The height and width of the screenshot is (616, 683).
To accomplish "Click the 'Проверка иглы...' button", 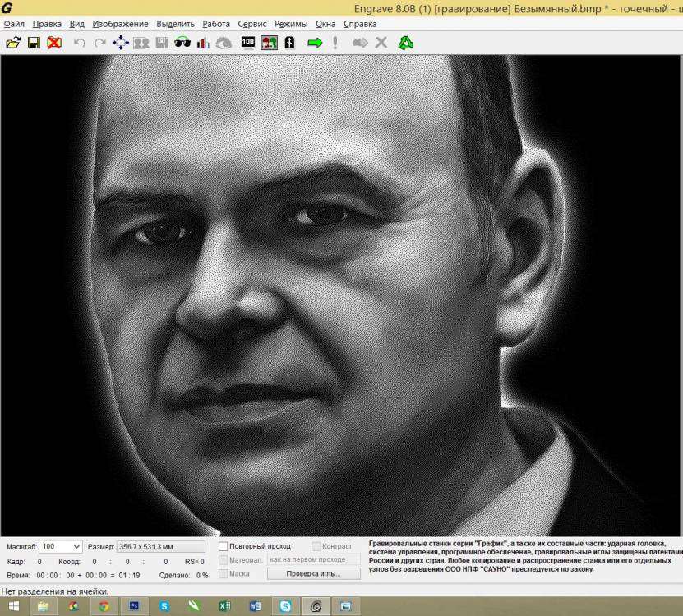I will click(x=312, y=574).
